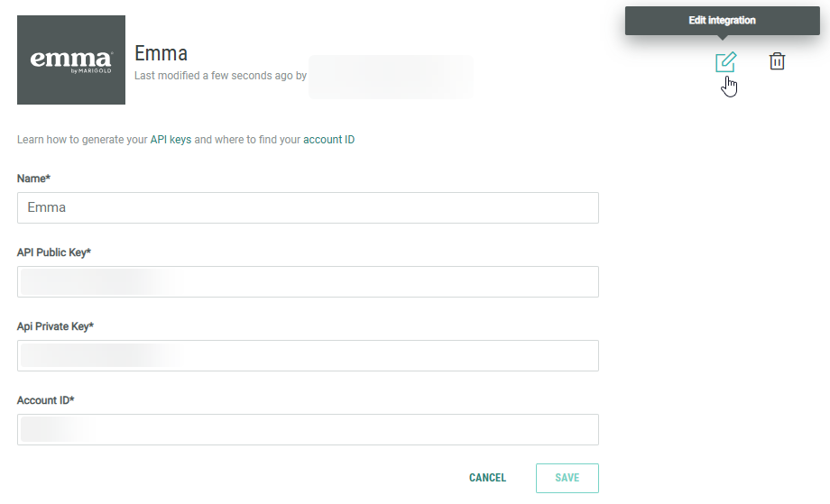
Task: Click the blurred modifier name beside Last modified
Action: [391, 77]
